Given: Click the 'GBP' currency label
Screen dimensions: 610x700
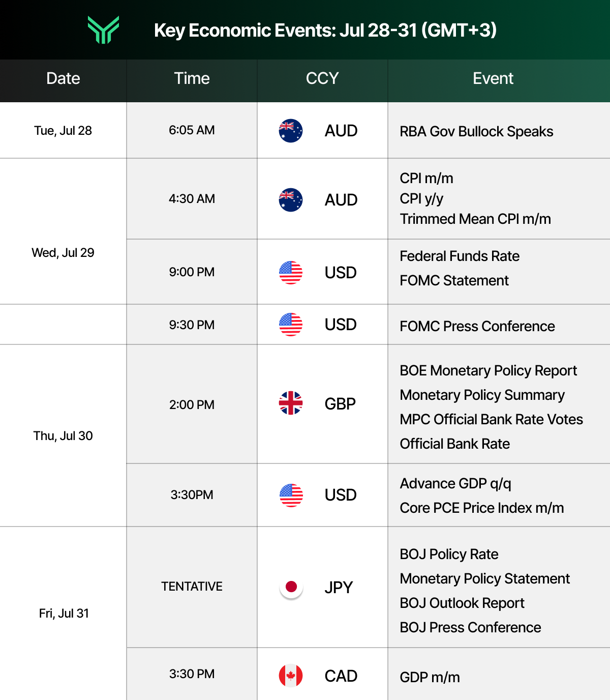Looking at the screenshot, I should pos(340,404).
